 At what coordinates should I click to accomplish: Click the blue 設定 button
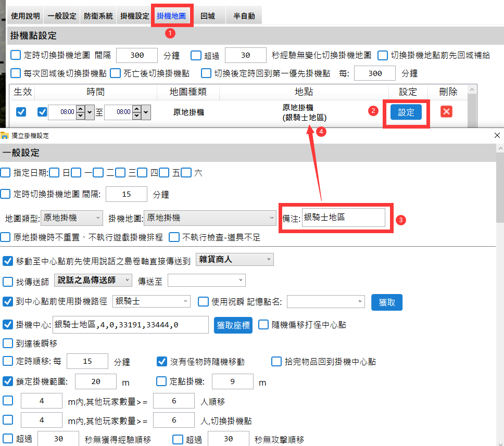pos(406,112)
